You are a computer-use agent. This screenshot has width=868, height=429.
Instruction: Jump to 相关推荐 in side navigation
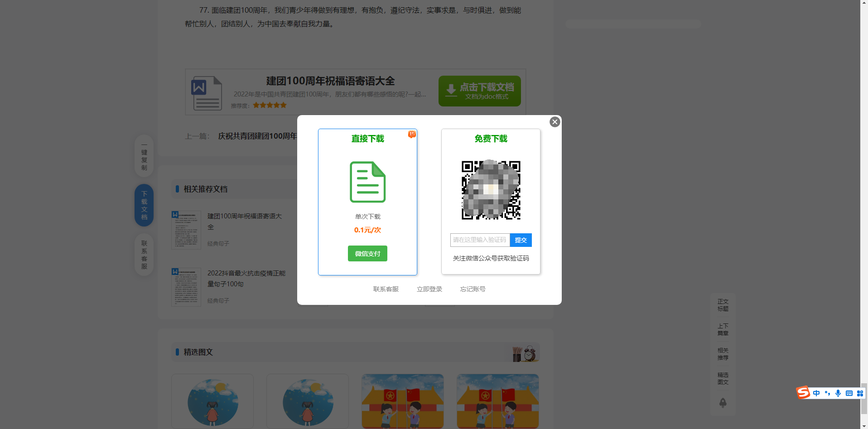click(x=723, y=354)
